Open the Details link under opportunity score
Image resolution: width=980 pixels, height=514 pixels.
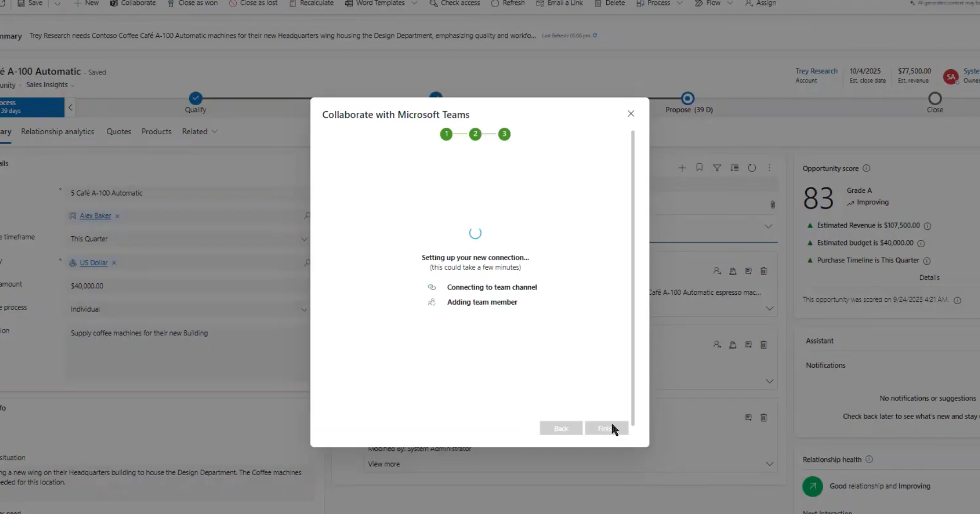click(x=929, y=278)
